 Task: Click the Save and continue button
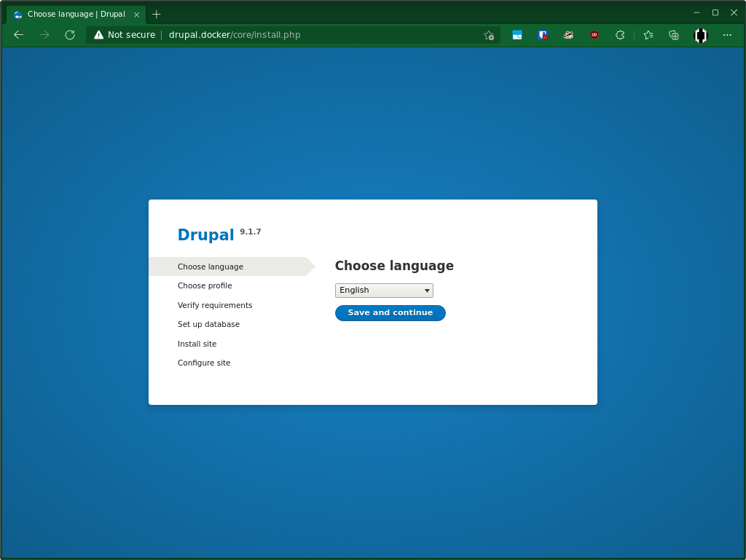390,313
